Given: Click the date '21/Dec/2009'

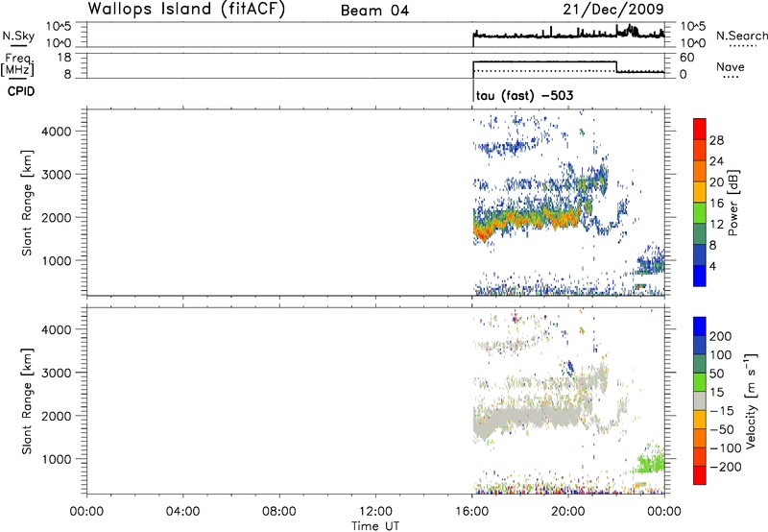Looking at the screenshot, I should pyautogui.click(x=613, y=9).
